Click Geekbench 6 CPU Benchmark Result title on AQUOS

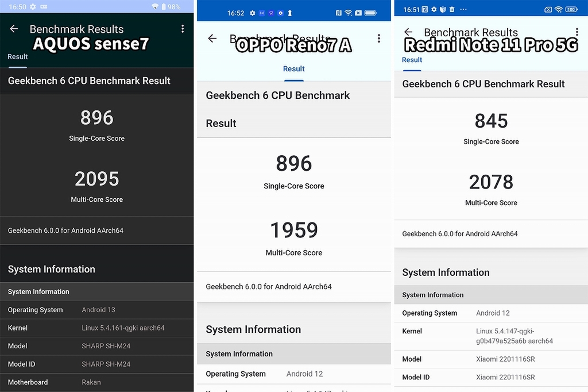coord(89,80)
